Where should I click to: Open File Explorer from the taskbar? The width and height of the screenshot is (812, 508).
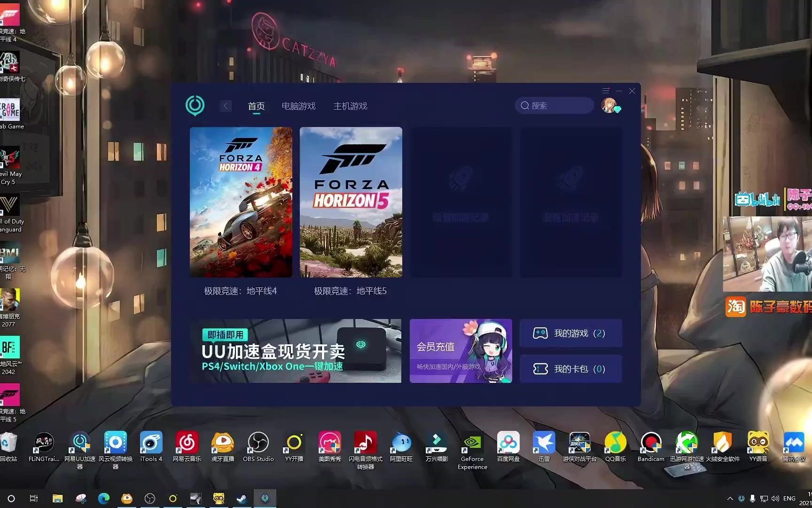point(57,499)
